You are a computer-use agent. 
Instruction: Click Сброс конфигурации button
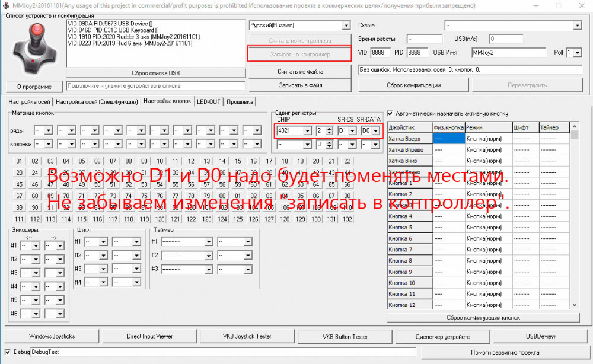pos(413,85)
